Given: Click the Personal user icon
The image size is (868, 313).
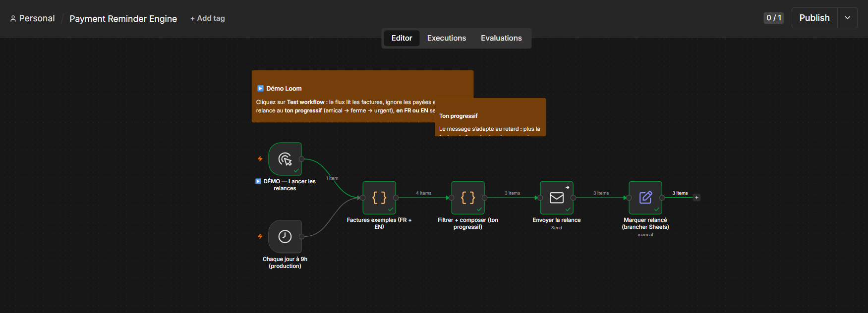Looking at the screenshot, I should coord(13,18).
